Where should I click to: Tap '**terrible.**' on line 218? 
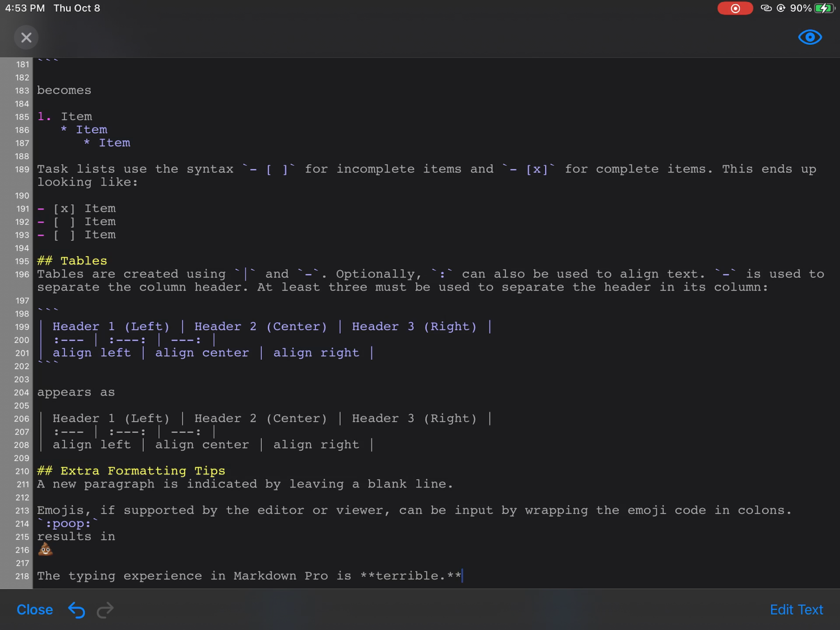pos(411,576)
